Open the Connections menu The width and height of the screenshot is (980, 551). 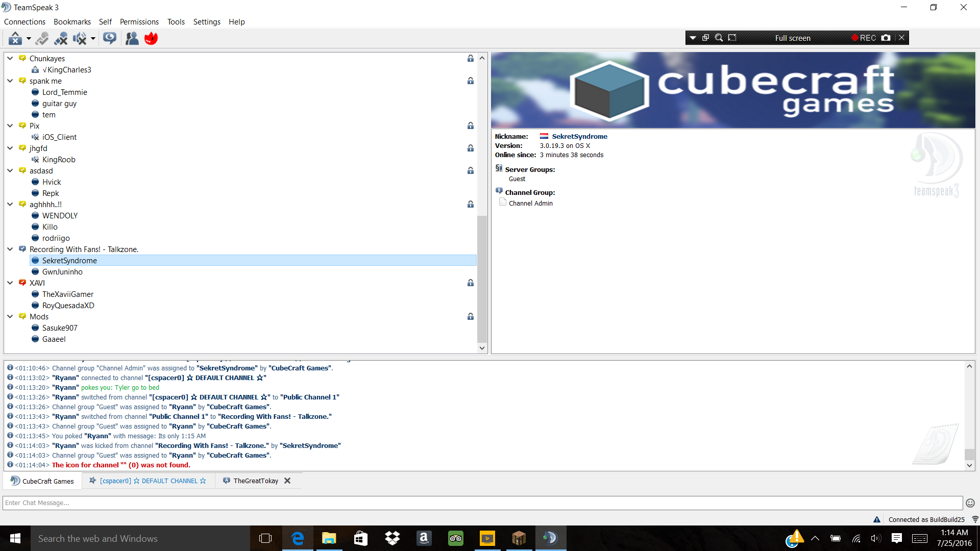coord(24,22)
